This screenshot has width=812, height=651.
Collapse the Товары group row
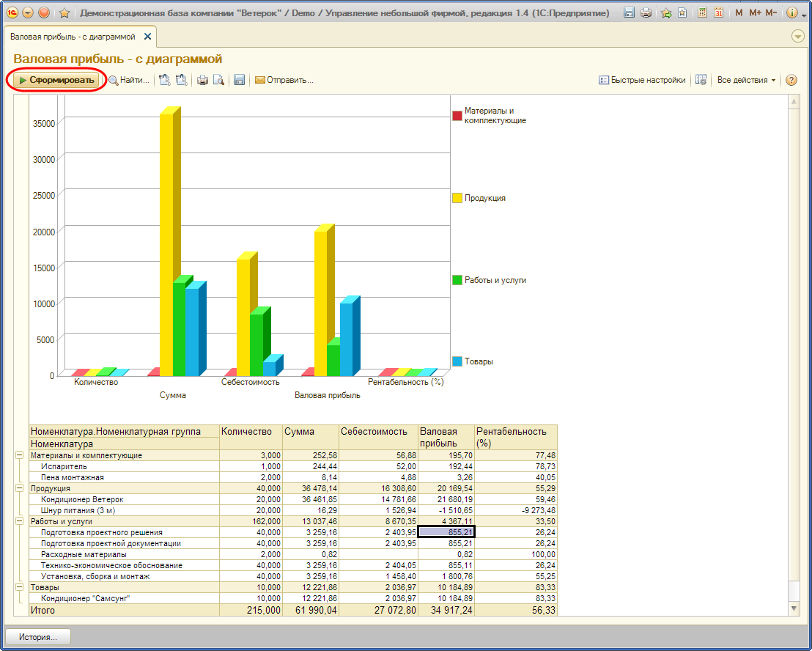point(20,586)
